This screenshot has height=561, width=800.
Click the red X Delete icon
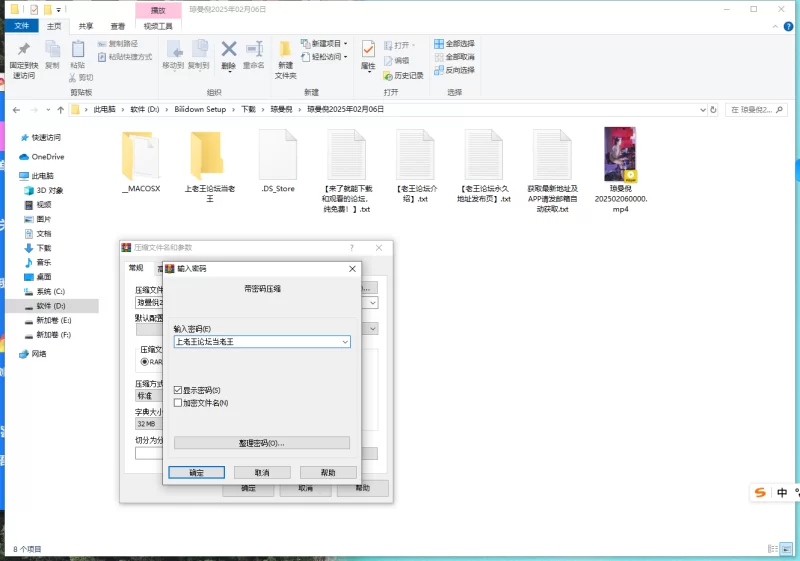point(229,50)
